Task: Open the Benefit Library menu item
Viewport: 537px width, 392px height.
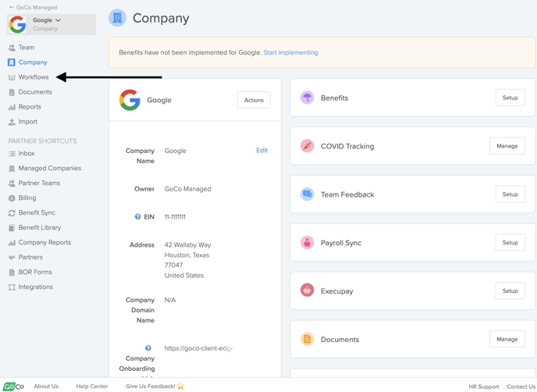Action: point(40,228)
